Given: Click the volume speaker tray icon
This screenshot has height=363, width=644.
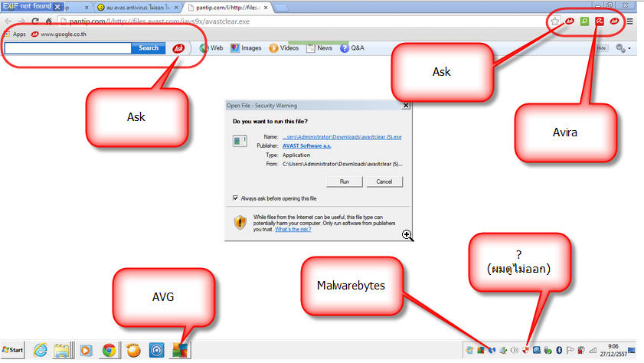Looking at the screenshot, I should click(515, 350).
